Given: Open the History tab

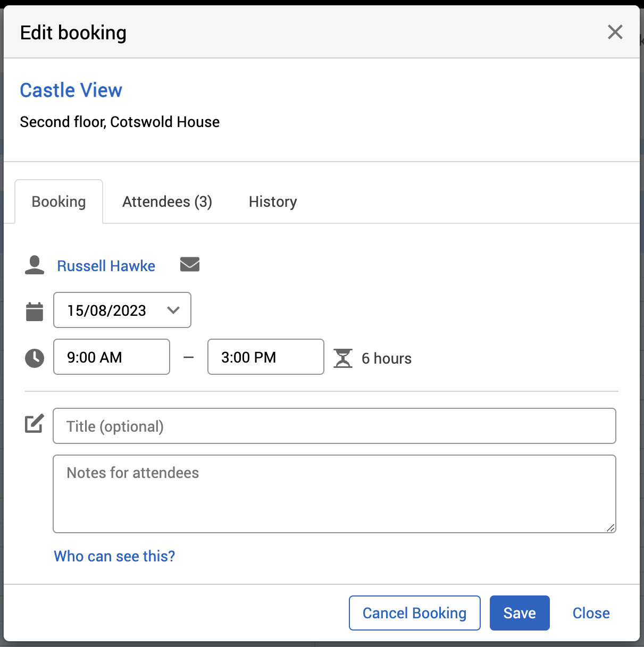Looking at the screenshot, I should point(273,202).
